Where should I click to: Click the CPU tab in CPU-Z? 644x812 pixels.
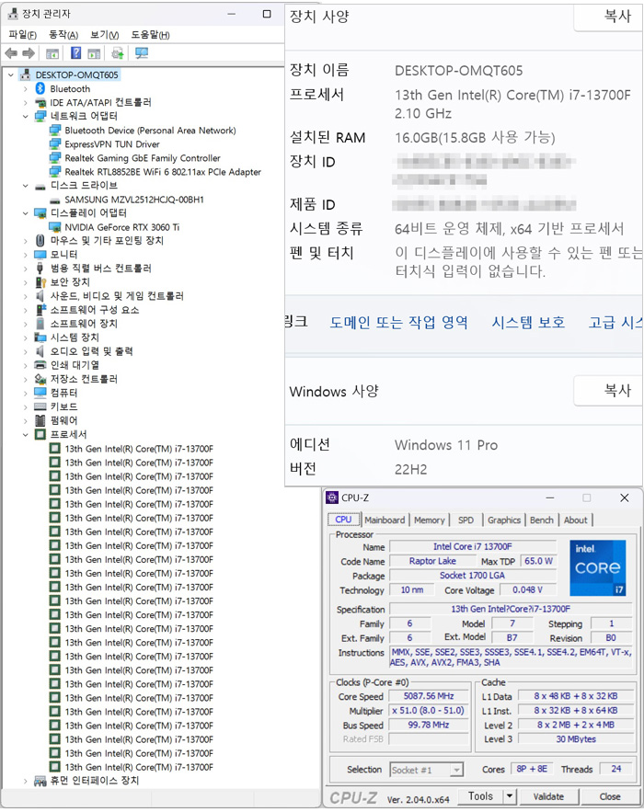click(x=343, y=520)
